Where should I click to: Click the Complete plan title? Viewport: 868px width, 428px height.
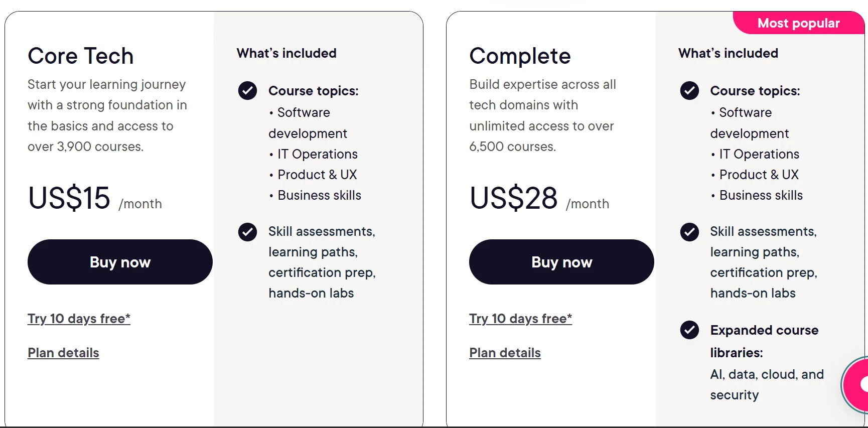[x=520, y=56]
